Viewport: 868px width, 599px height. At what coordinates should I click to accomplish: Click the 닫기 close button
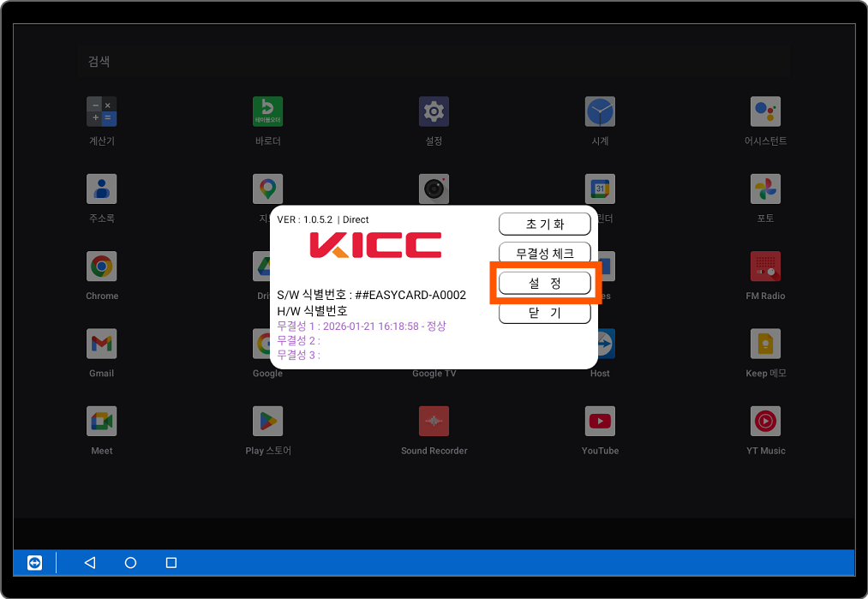coord(545,313)
